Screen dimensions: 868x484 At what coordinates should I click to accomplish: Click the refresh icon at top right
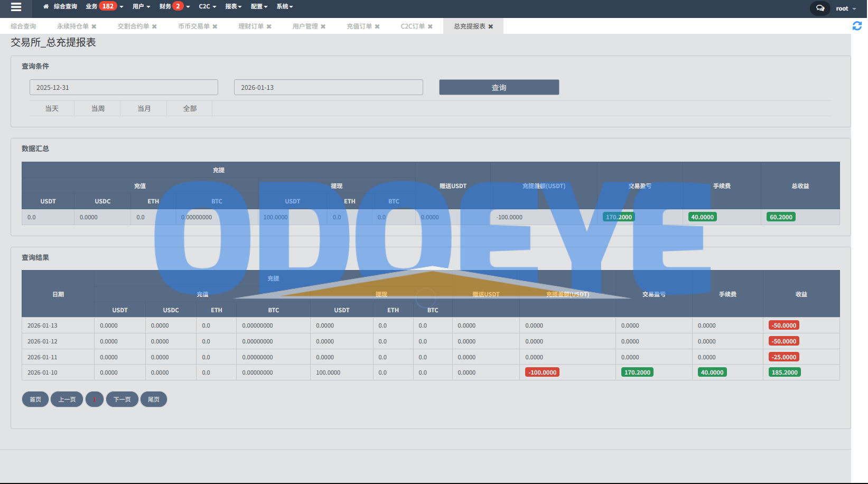pos(857,26)
